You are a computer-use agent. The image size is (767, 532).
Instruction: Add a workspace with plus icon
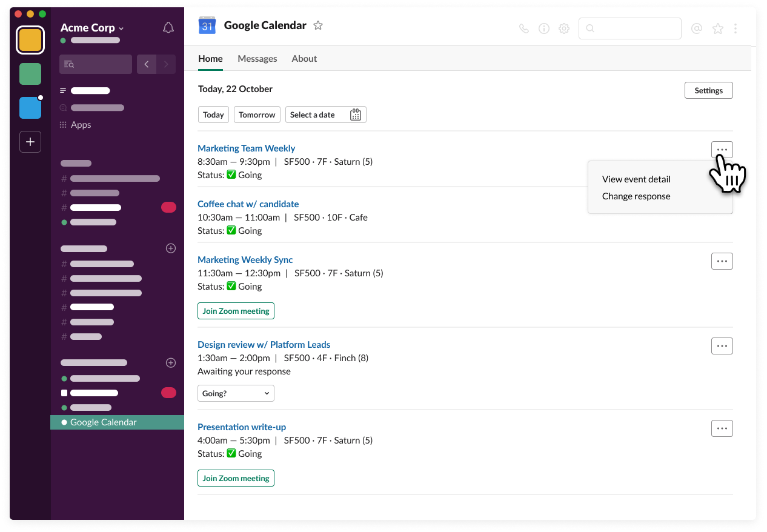point(30,142)
